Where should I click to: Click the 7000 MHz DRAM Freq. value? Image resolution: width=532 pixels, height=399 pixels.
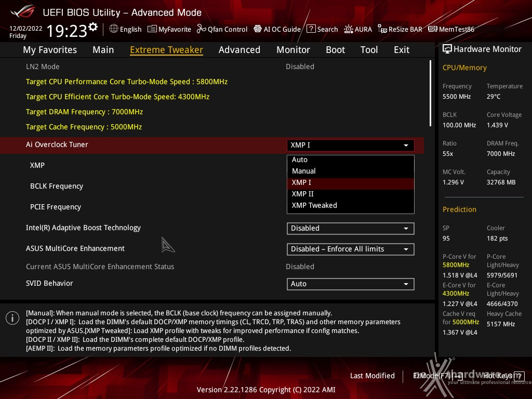coord(501,154)
